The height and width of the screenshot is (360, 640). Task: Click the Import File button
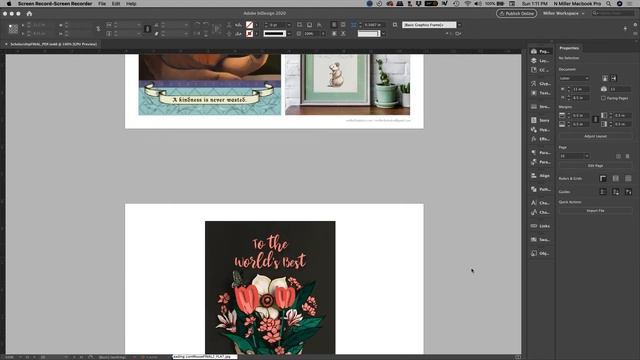(595, 211)
